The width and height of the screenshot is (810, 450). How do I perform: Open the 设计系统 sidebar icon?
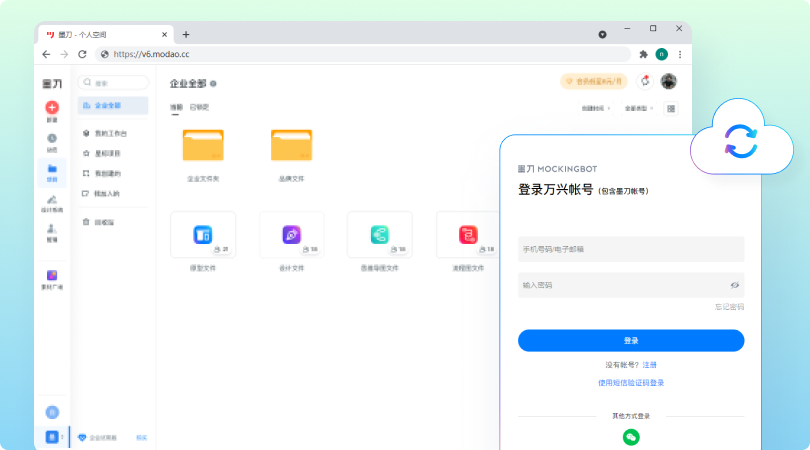(52, 200)
